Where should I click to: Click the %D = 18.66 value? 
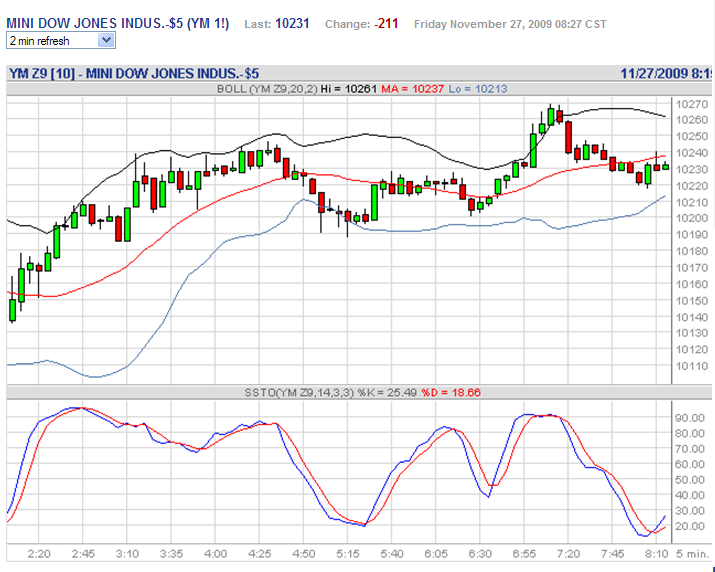451,392
